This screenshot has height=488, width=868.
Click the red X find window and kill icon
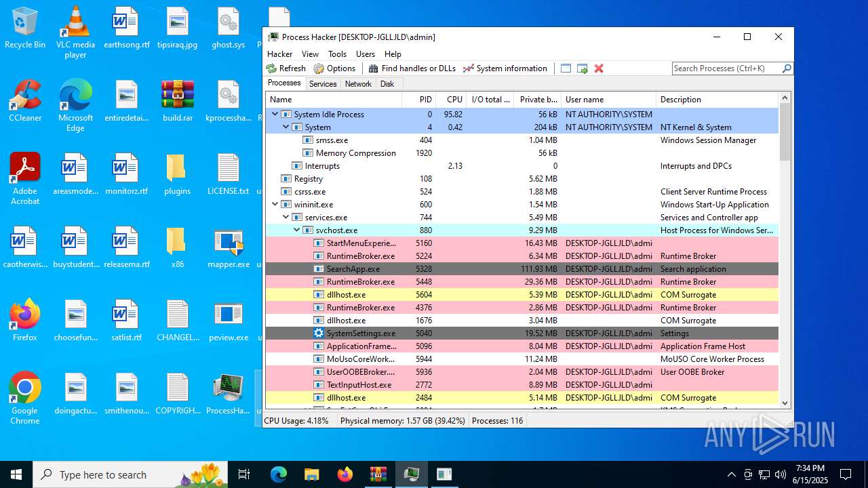coord(599,68)
